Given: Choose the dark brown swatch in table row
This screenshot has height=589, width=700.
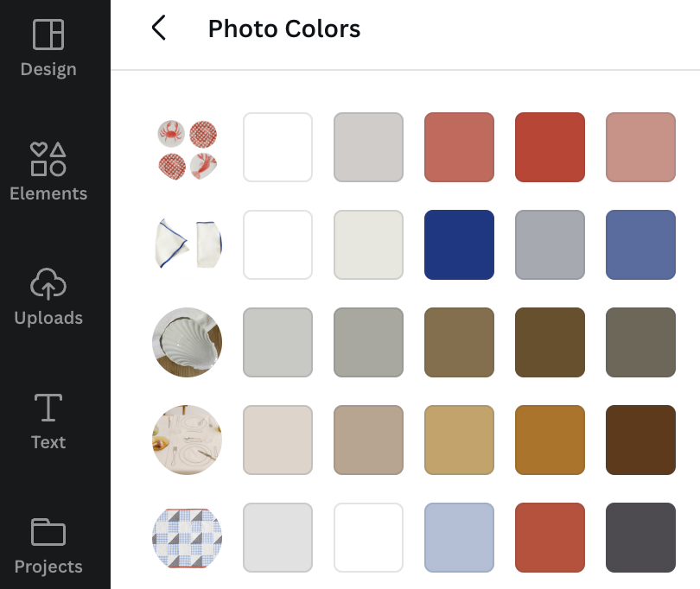Looking at the screenshot, I should pos(640,440).
